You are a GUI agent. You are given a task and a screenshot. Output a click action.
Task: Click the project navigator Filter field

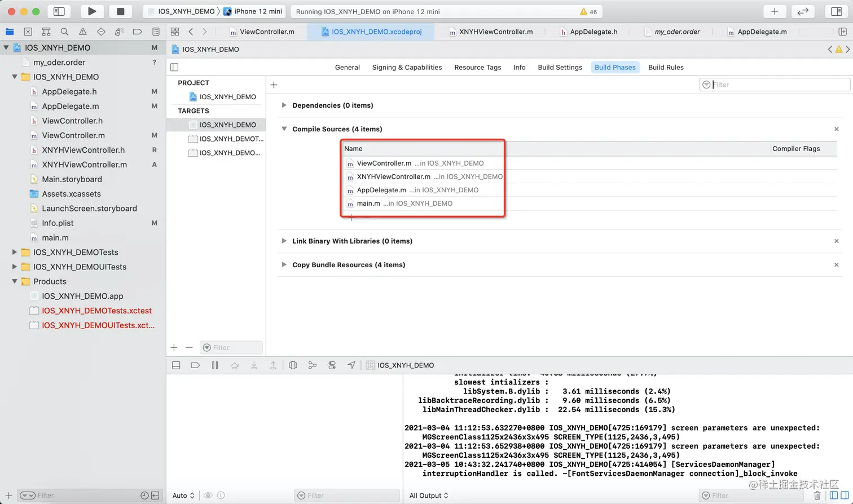[x=90, y=496]
